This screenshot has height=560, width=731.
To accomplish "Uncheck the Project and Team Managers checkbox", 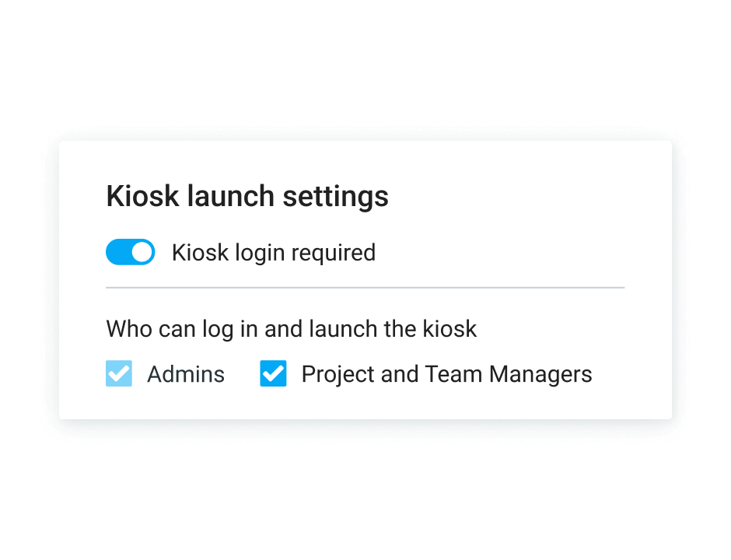I will [273, 374].
